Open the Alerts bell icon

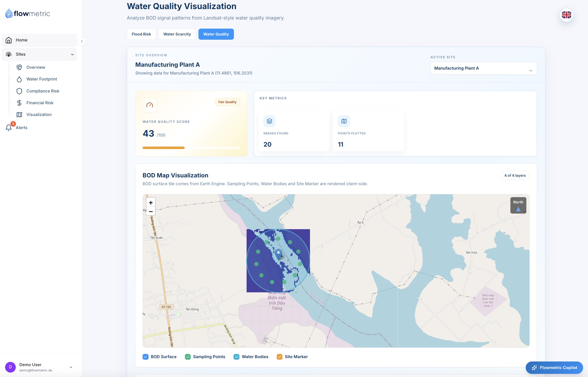point(9,128)
